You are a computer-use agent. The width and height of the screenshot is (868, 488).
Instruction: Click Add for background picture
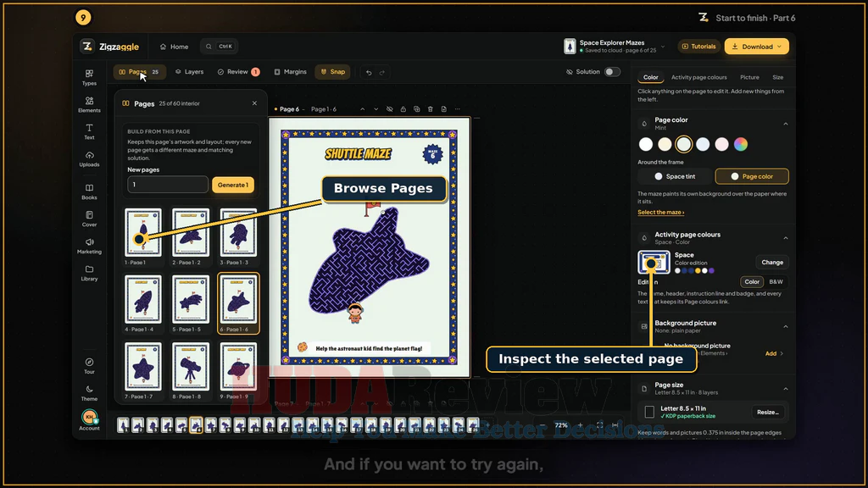tap(774, 353)
